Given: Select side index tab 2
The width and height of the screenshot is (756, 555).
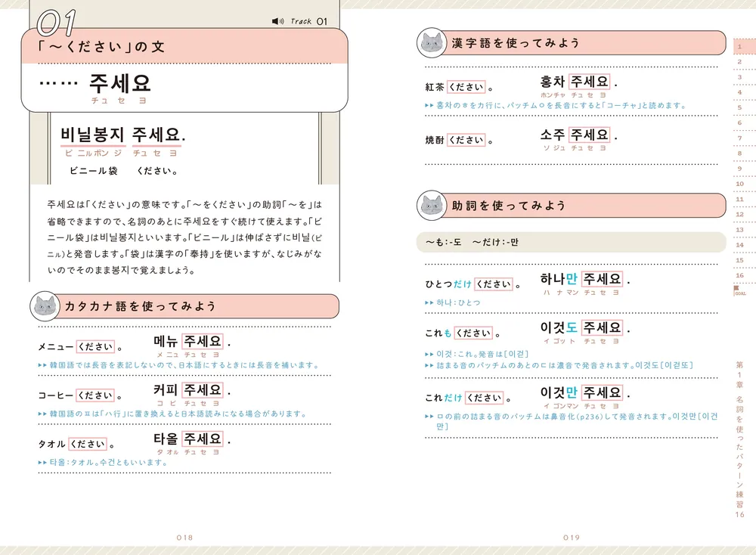Looking at the screenshot, I should coord(739,62).
